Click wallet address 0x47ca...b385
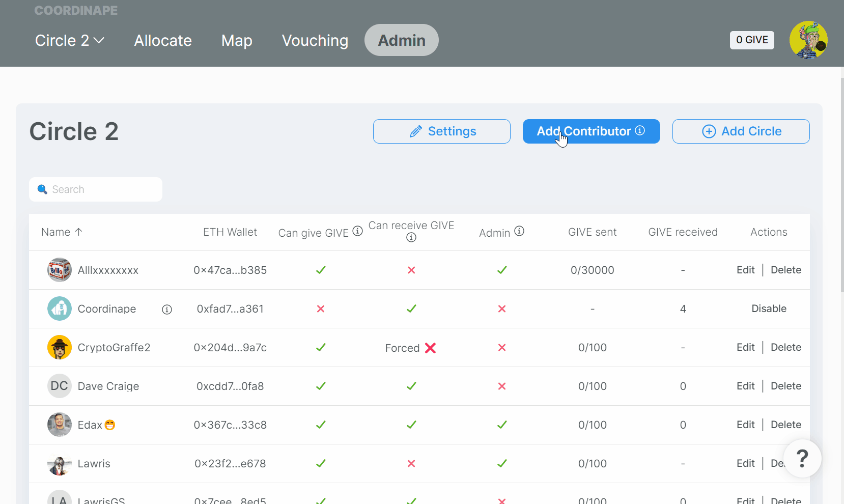This screenshot has height=504, width=844. point(230,270)
